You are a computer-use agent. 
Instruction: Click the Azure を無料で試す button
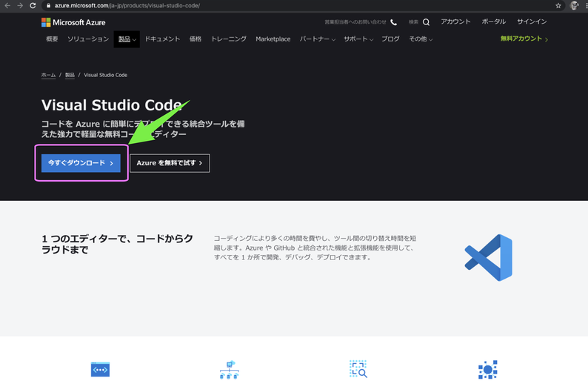click(x=170, y=163)
